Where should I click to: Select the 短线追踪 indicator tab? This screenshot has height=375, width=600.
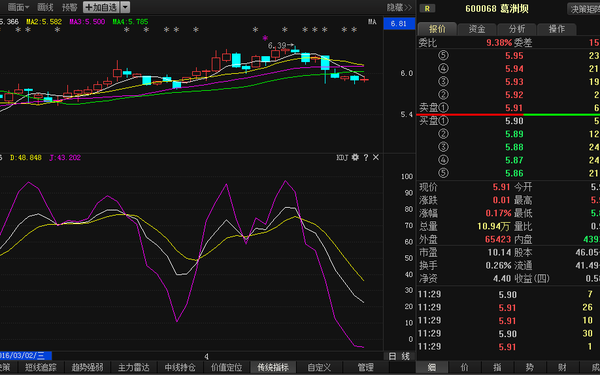pos(41,367)
